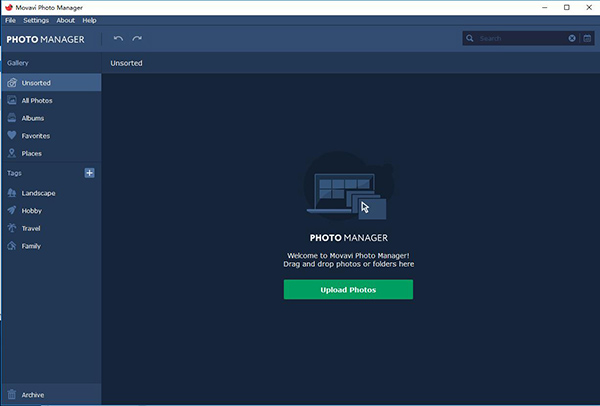Filter by the Family tag label

click(x=31, y=246)
